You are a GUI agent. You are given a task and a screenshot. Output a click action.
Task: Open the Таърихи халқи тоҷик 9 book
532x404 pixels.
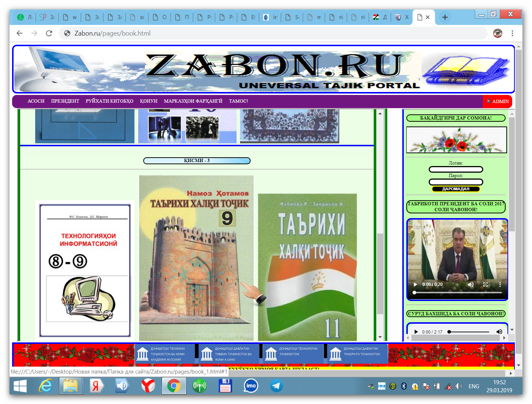(x=196, y=258)
